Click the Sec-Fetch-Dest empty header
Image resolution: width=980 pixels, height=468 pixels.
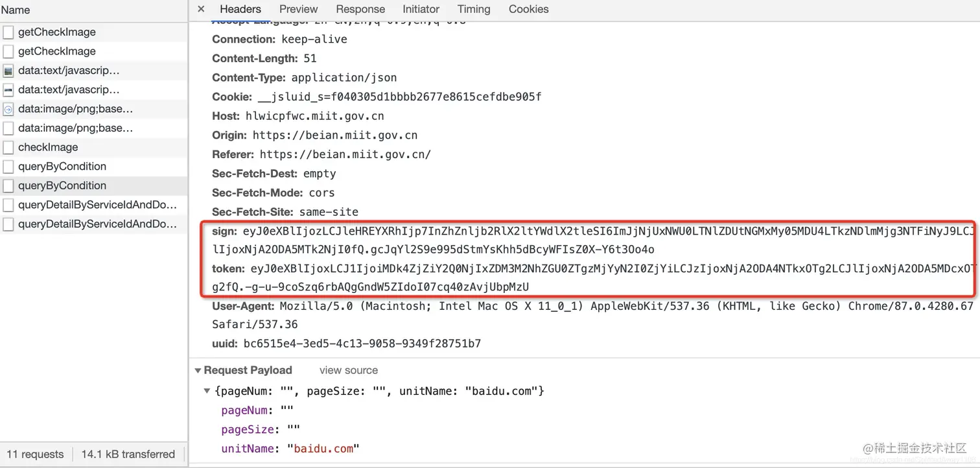point(274,174)
